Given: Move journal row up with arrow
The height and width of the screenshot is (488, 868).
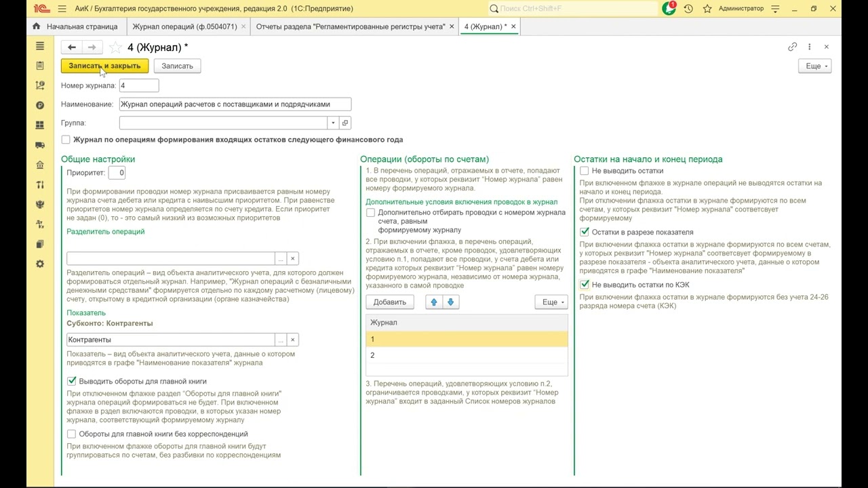Looking at the screenshot, I should tap(434, 302).
